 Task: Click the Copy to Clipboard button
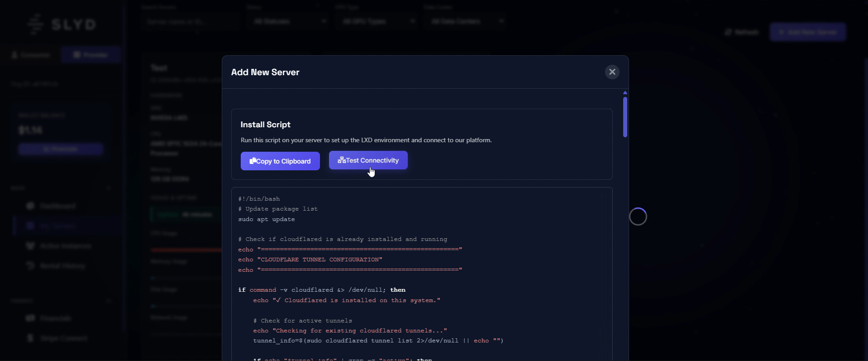click(x=280, y=161)
